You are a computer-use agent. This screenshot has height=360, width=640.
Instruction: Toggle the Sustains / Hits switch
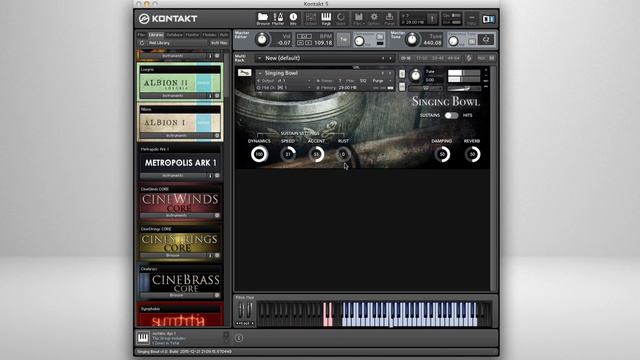(x=451, y=116)
